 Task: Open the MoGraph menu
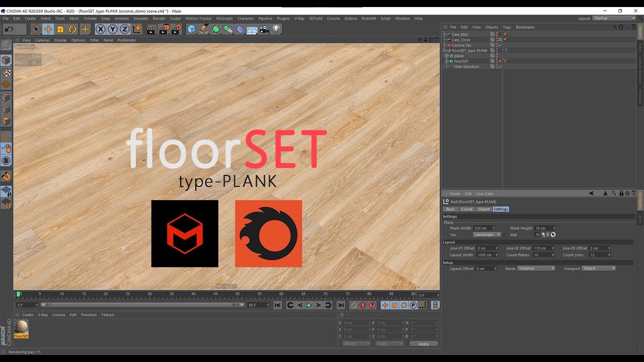coord(224,19)
